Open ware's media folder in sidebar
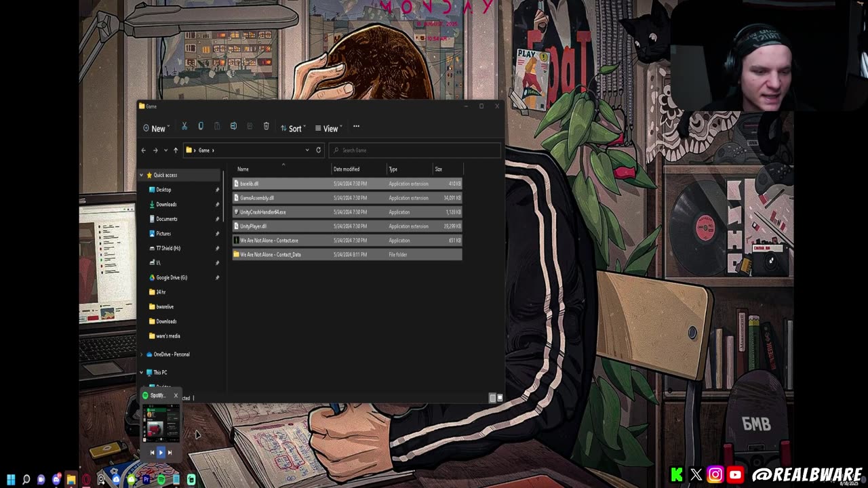 pos(167,336)
